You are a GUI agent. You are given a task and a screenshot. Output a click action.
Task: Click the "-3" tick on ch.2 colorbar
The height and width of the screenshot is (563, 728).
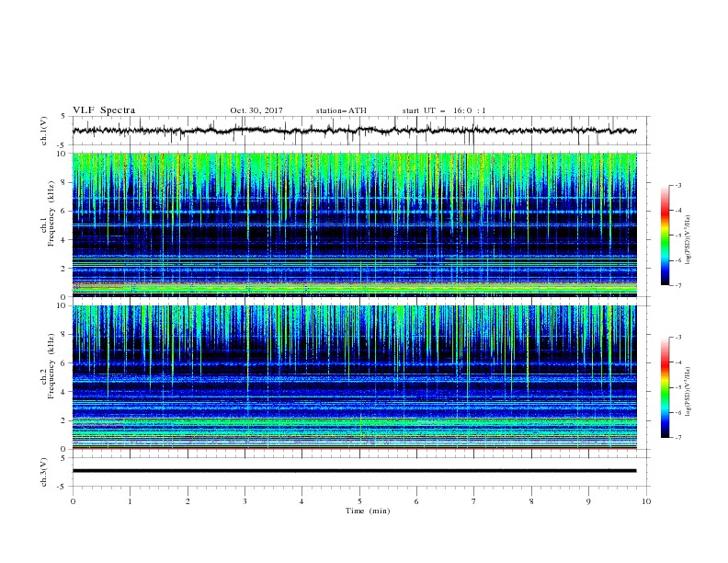(x=678, y=338)
